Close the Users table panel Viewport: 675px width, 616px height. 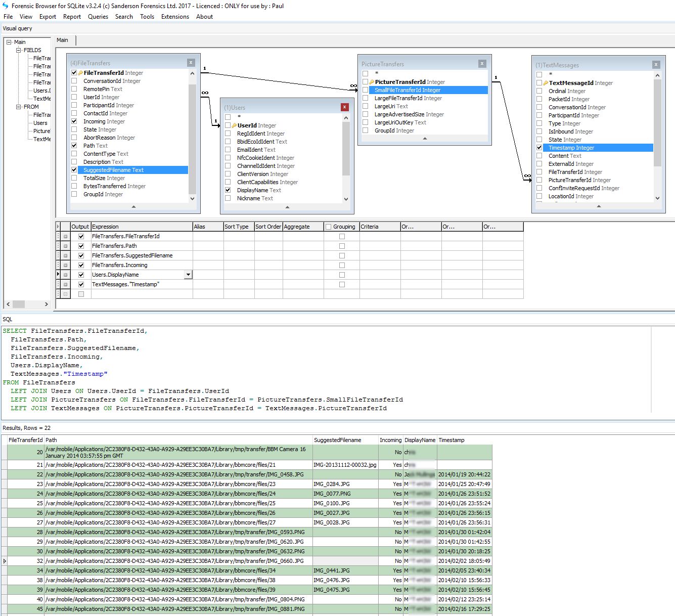(345, 107)
